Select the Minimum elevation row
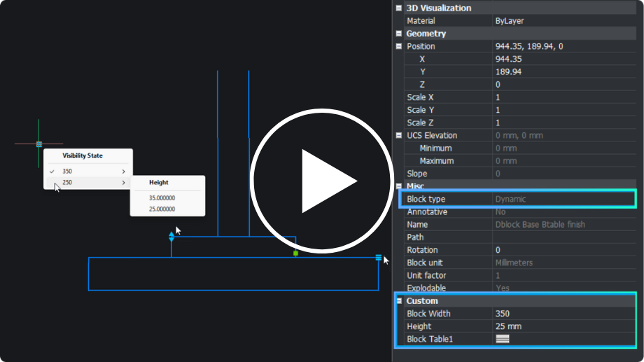The height and width of the screenshot is (362, 644). coord(520,148)
